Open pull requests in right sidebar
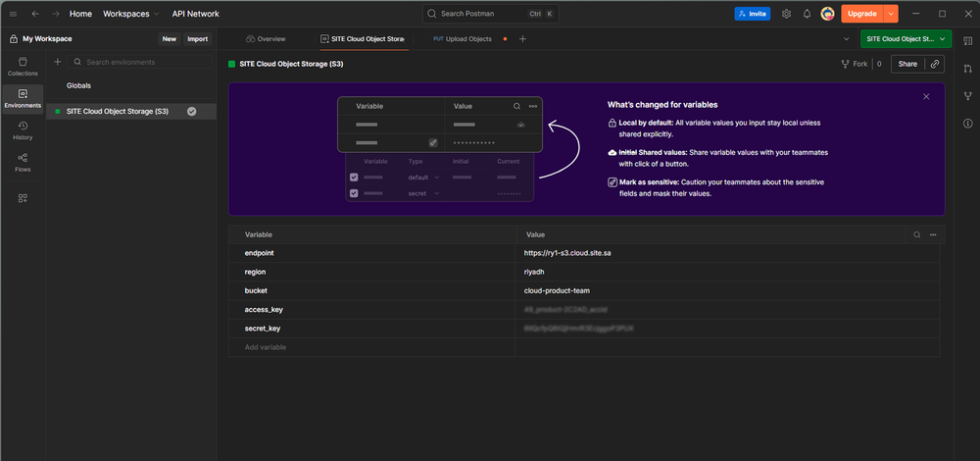 967,69
